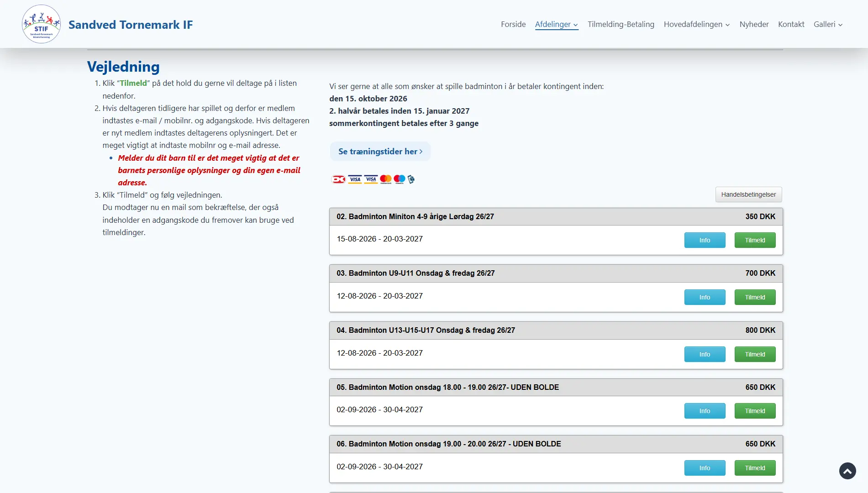The height and width of the screenshot is (493, 868).
Task: Show Info for Badminton Motion 19.00 - 20.00
Action: pos(705,468)
